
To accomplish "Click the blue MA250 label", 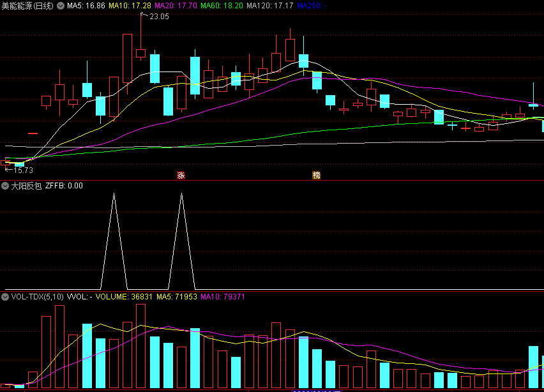I will (x=312, y=6).
